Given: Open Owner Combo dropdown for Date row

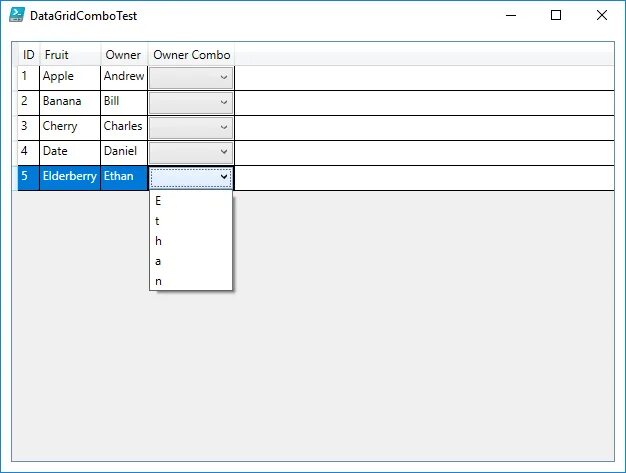Looking at the screenshot, I should coord(191,152).
